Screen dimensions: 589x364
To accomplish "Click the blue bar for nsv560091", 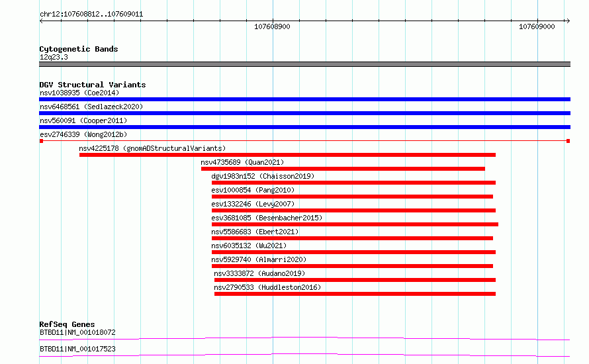I will tap(304, 127).
